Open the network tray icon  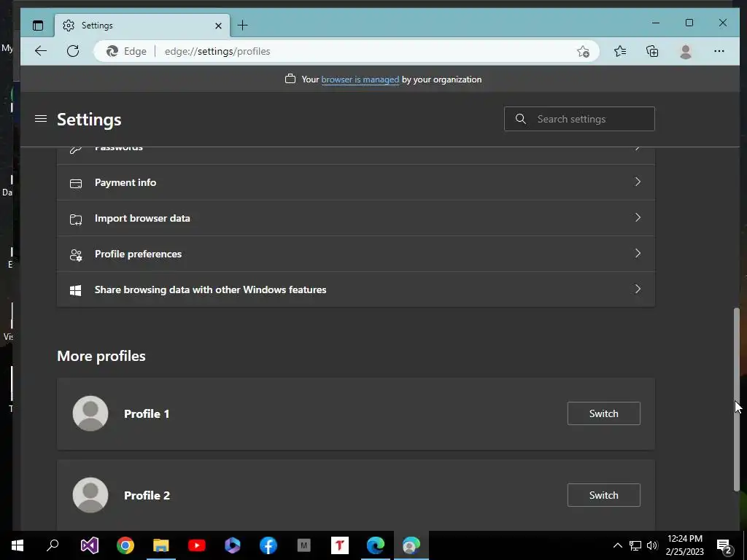635,545
